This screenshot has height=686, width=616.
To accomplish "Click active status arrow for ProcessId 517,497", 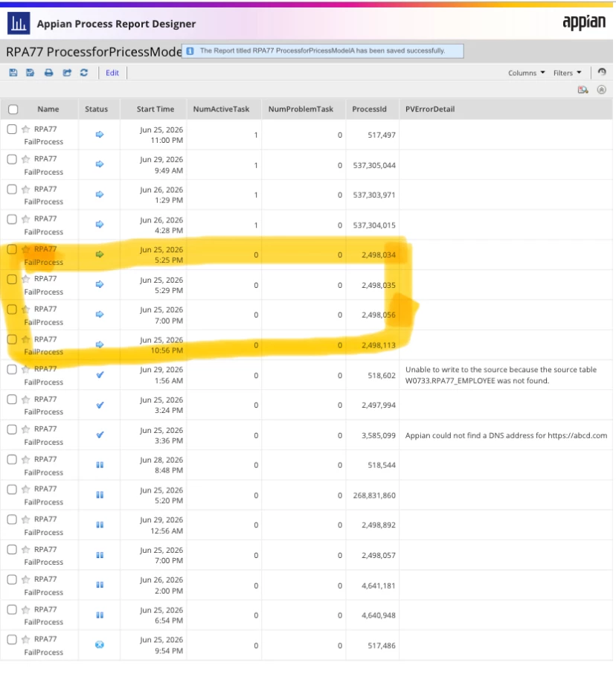I will (x=100, y=135).
